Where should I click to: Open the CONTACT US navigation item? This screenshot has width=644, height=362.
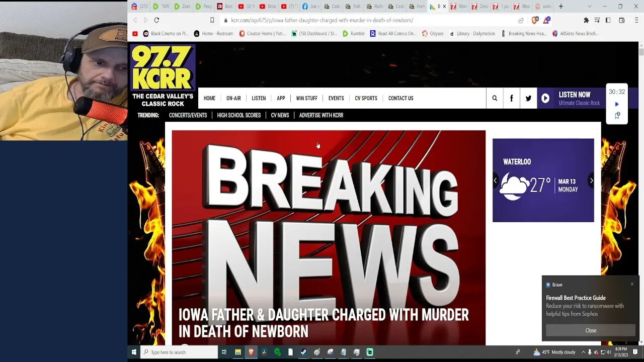400,98
